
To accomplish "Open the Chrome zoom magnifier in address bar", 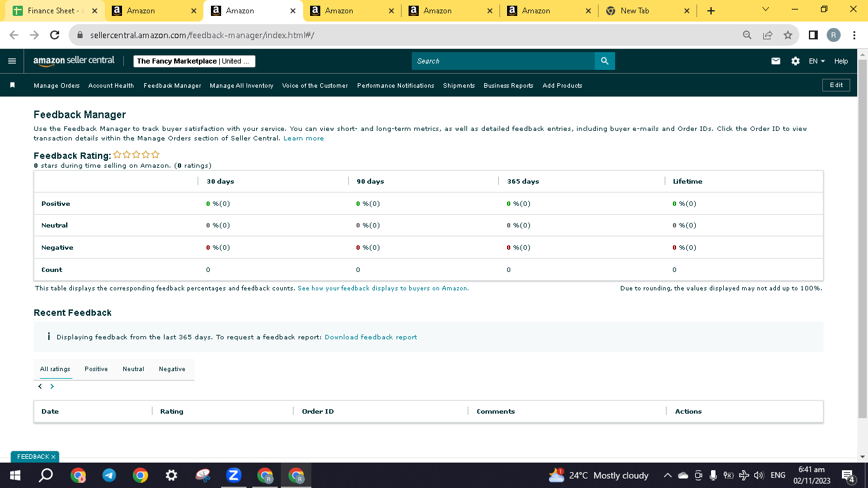I will click(747, 35).
